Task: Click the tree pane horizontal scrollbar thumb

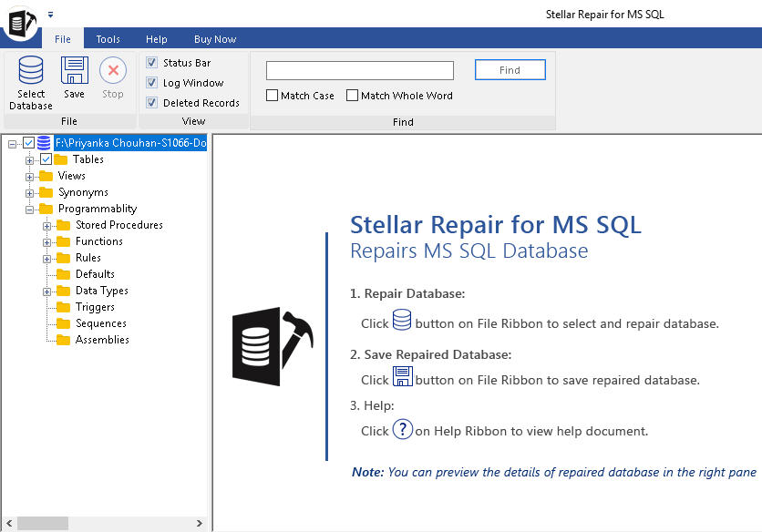Action: click(x=43, y=523)
